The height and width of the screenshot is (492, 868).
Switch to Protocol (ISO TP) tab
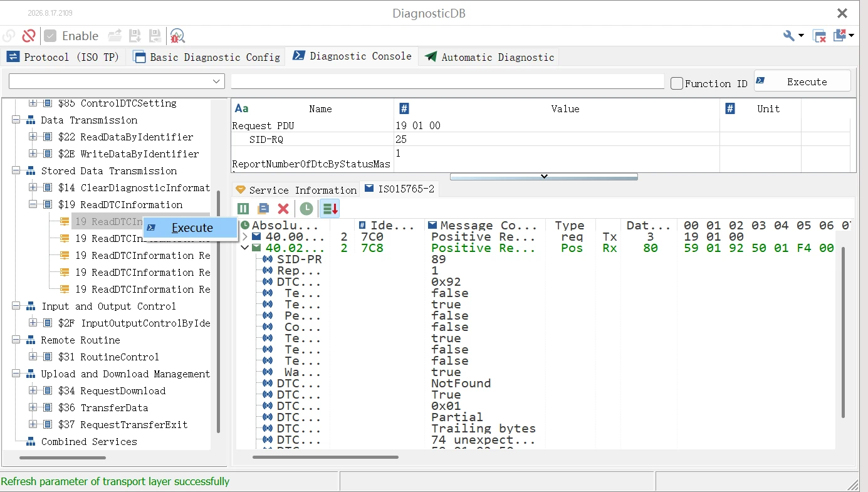63,57
